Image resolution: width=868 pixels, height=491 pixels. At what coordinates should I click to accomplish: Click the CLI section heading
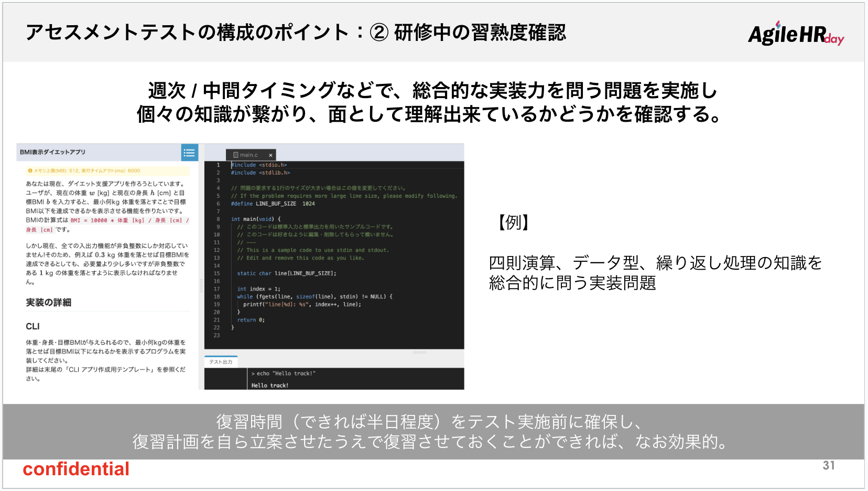(32, 326)
